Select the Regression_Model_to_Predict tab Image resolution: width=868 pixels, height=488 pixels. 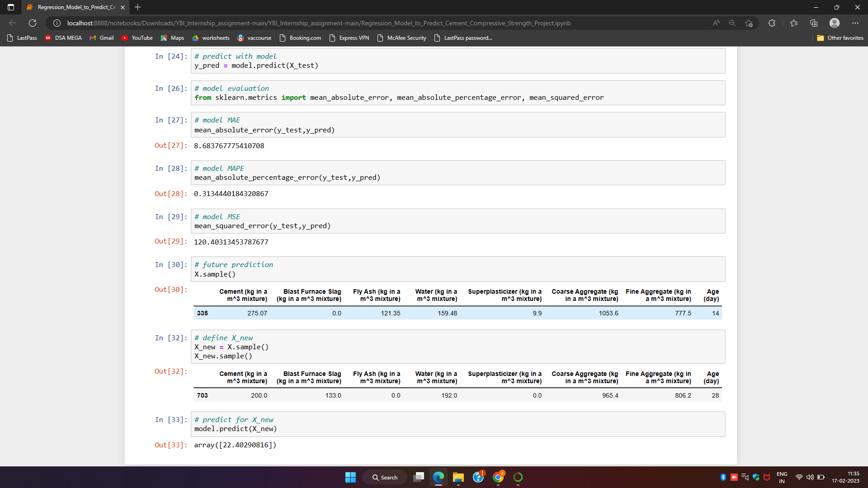[72, 7]
